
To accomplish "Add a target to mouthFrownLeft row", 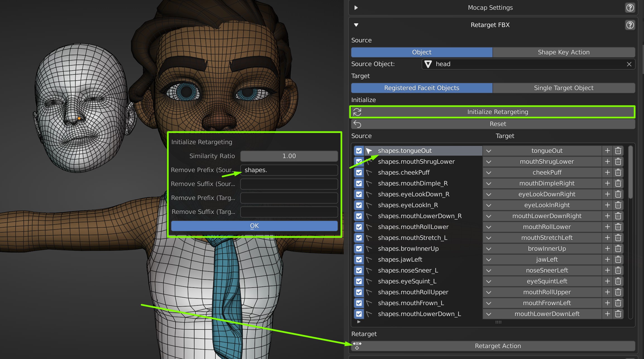I will (x=607, y=303).
